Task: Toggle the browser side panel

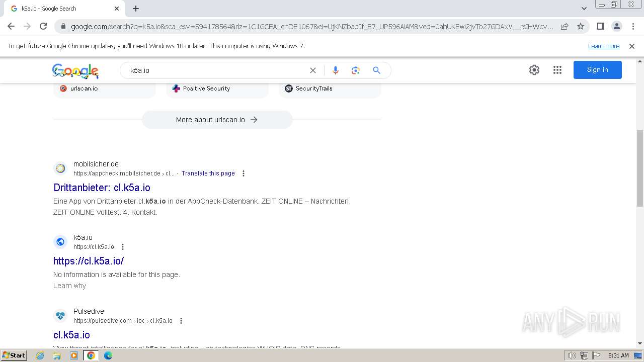Action: click(x=600, y=26)
